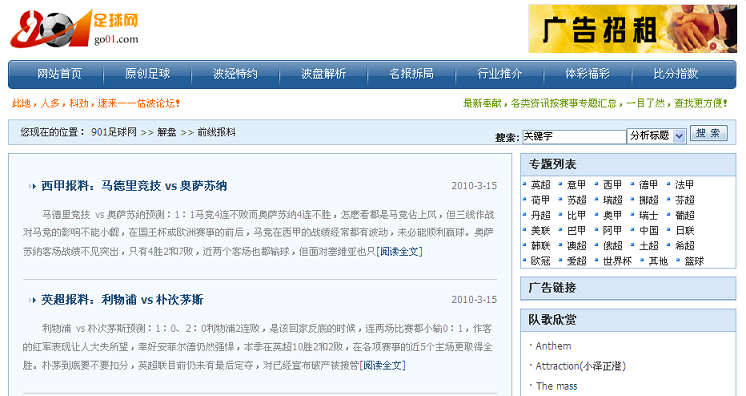The width and height of the screenshot is (746, 396).
Task: Select 波经特约 in the navigation bar
Action: point(236,74)
